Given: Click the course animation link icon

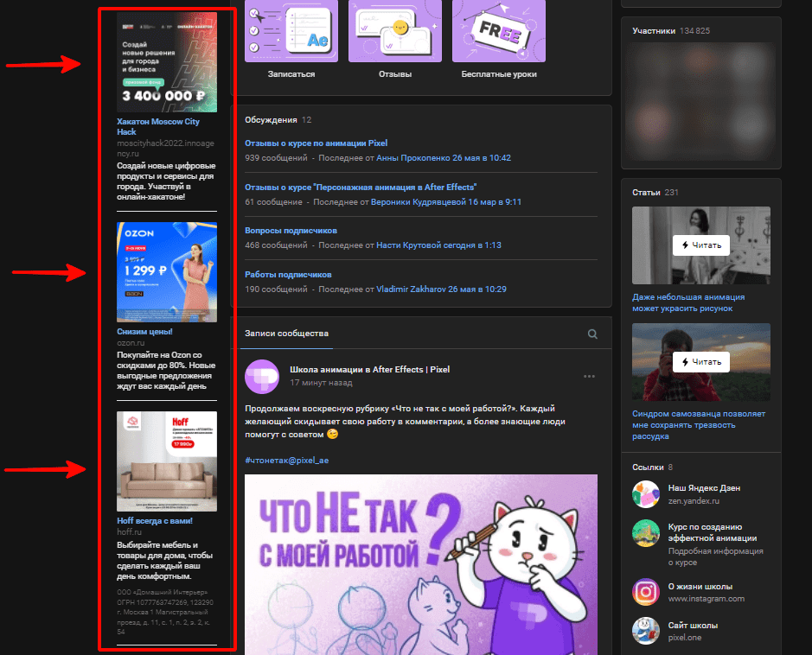Looking at the screenshot, I should (646, 533).
